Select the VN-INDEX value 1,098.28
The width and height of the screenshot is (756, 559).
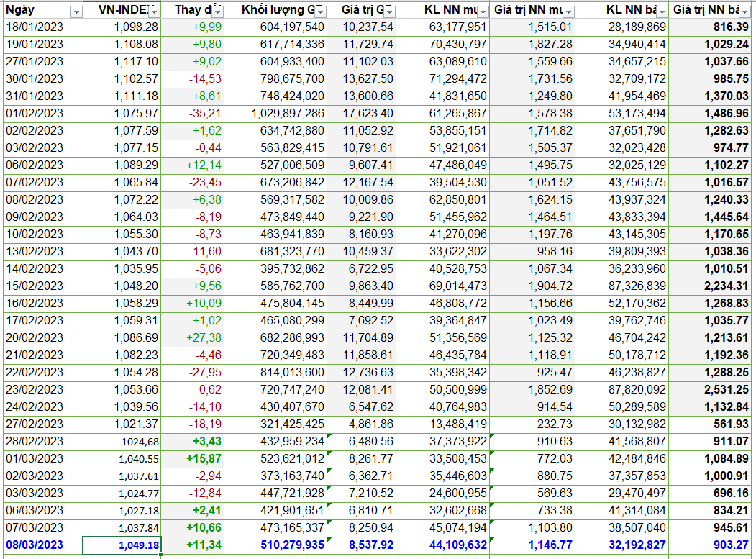pyautogui.click(x=122, y=27)
